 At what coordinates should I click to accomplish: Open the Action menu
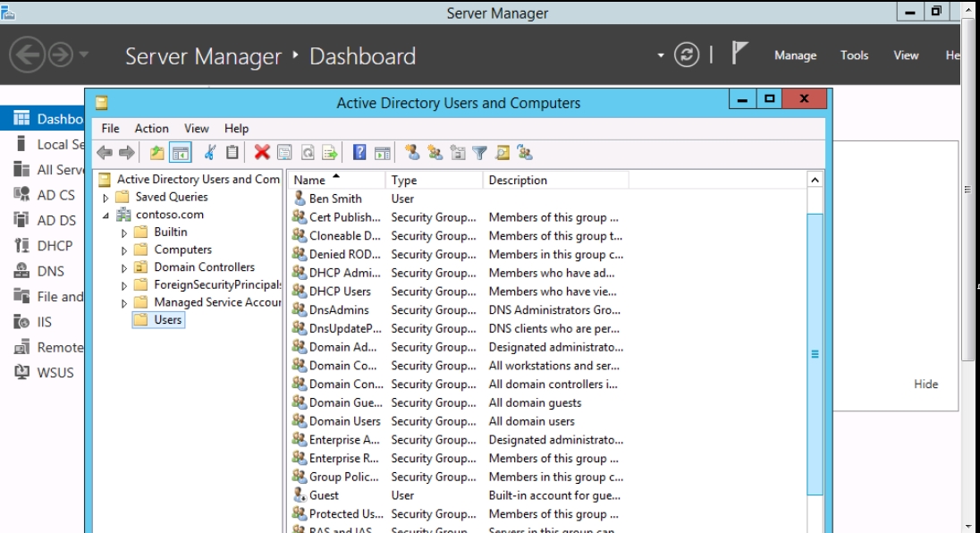tap(151, 128)
